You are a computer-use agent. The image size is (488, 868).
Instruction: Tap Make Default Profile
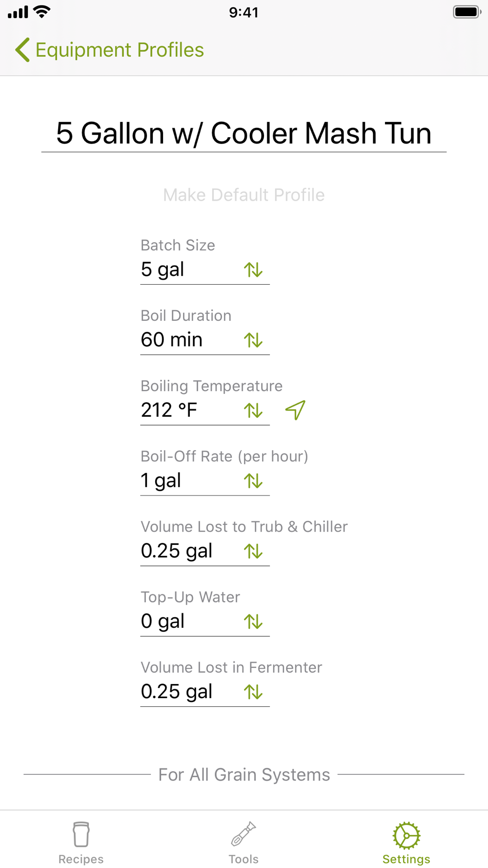coord(244,195)
